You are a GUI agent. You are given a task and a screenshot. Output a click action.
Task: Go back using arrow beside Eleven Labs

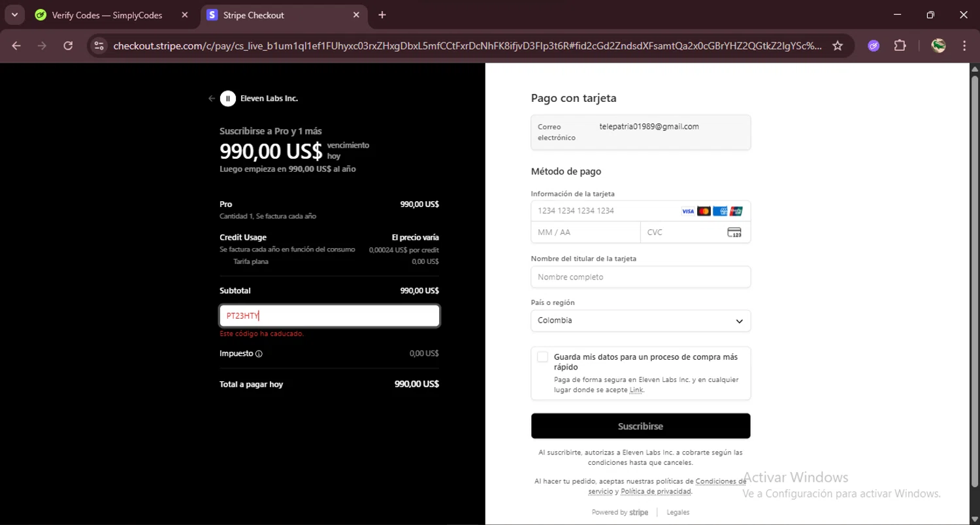[212, 99]
